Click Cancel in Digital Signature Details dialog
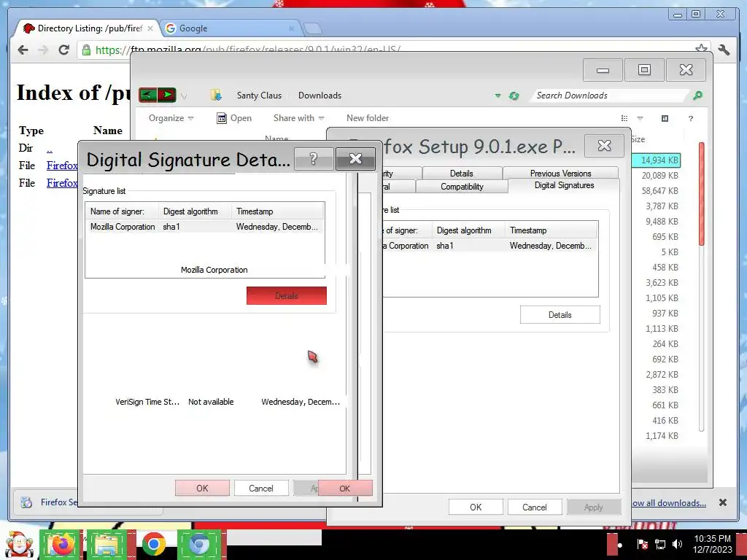 (261, 488)
